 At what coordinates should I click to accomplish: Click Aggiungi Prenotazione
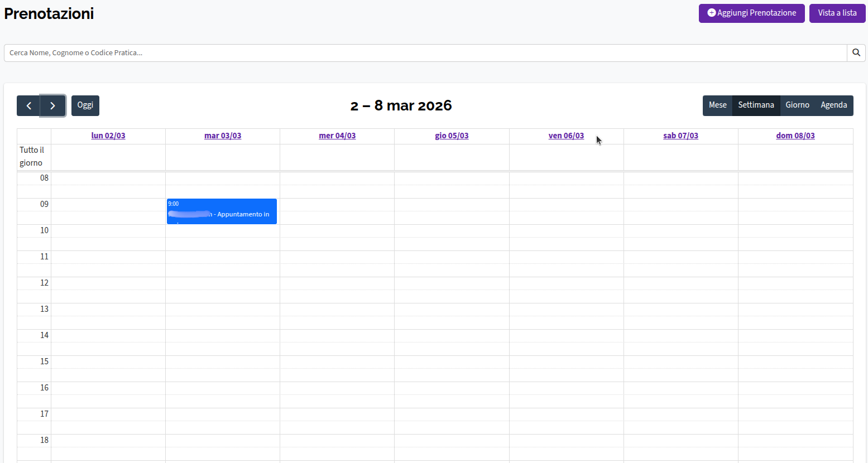751,13
